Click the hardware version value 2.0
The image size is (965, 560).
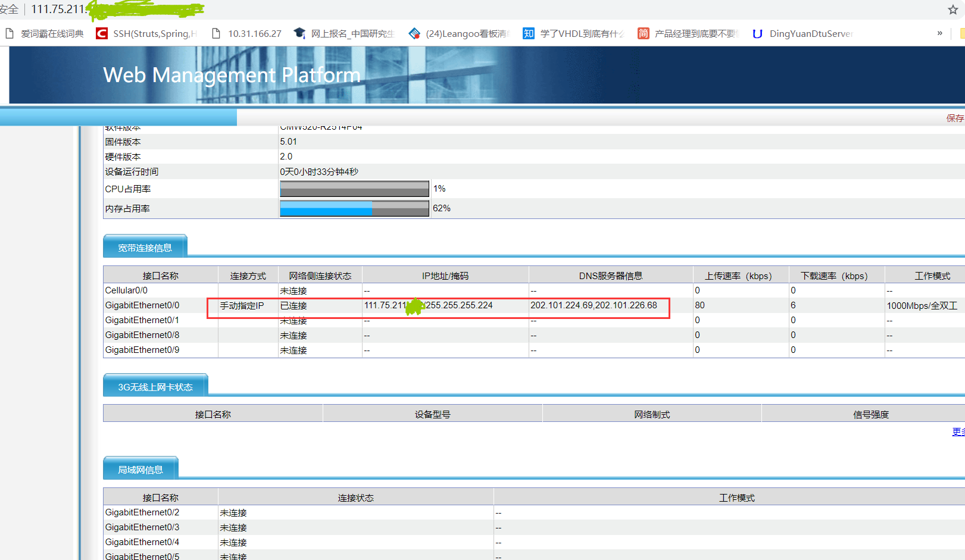(x=286, y=157)
